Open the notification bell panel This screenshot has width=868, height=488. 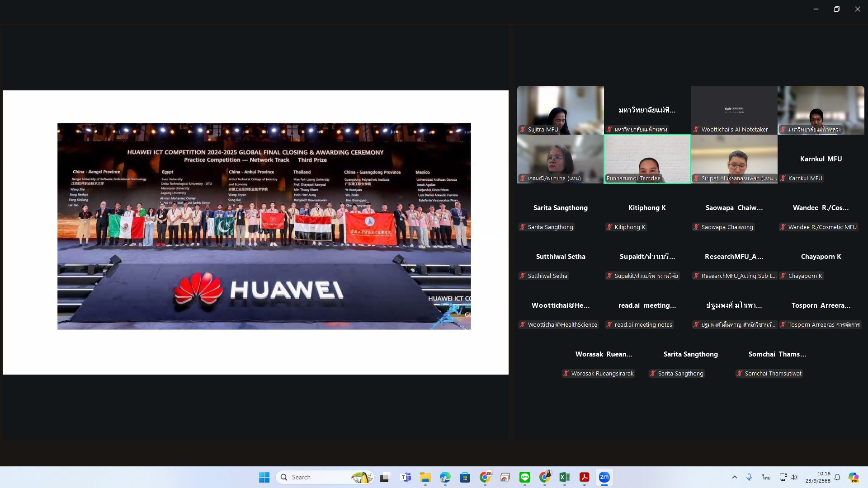(837, 477)
